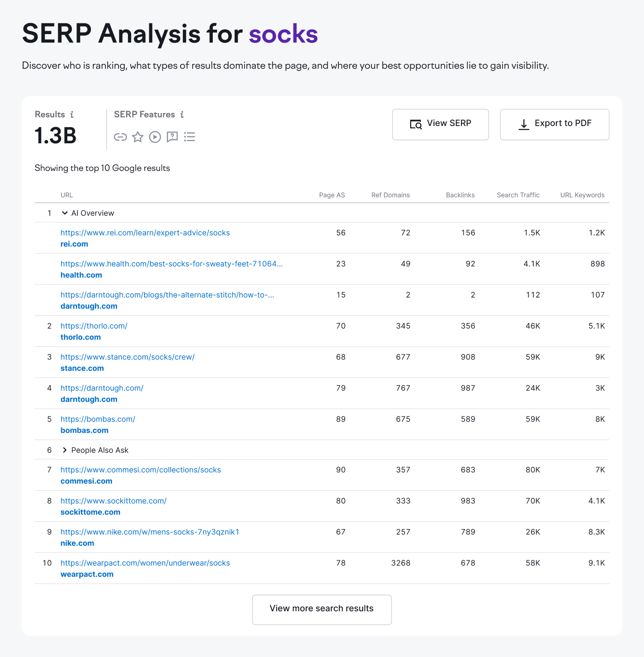Open the info tooltip beside SERP Features
This screenshot has height=657, width=644.
(182, 114)
